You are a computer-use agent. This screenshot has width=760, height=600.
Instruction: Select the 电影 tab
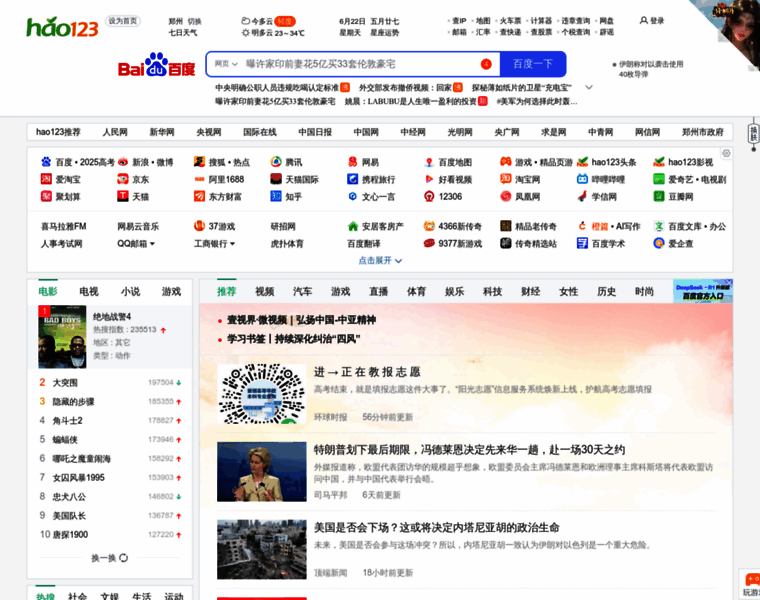point(48,291)
